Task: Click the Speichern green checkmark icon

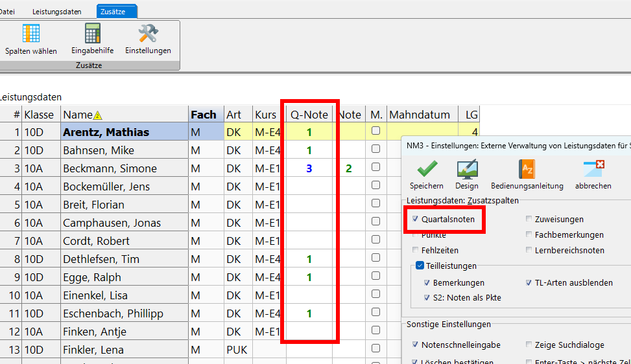Action: pyautogui.click(x=426, y=174)
